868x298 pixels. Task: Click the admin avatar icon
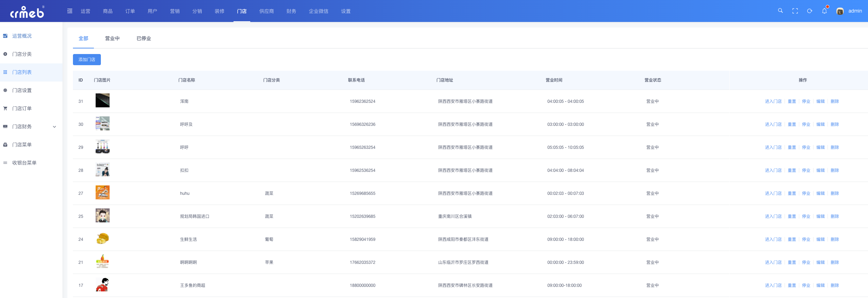tap(840, 11)
